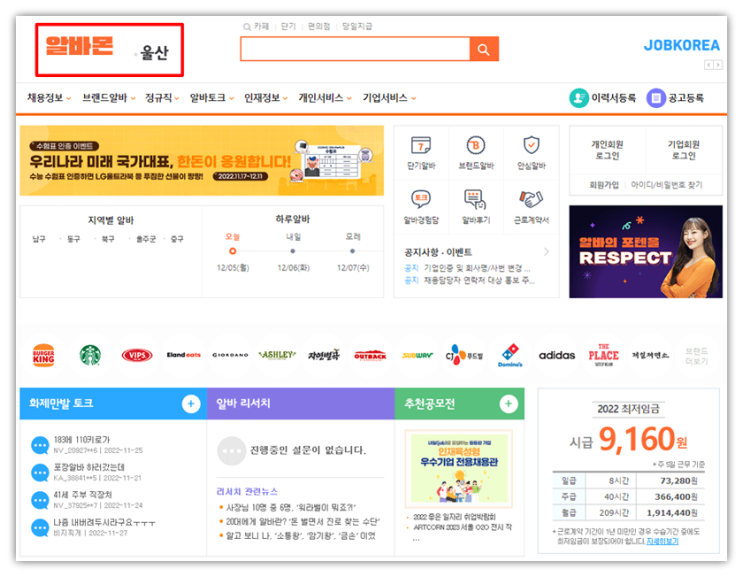The image size is (743, 577).
Task: Open the 근로계약서 handshake icon
Action: pos(531,199)
